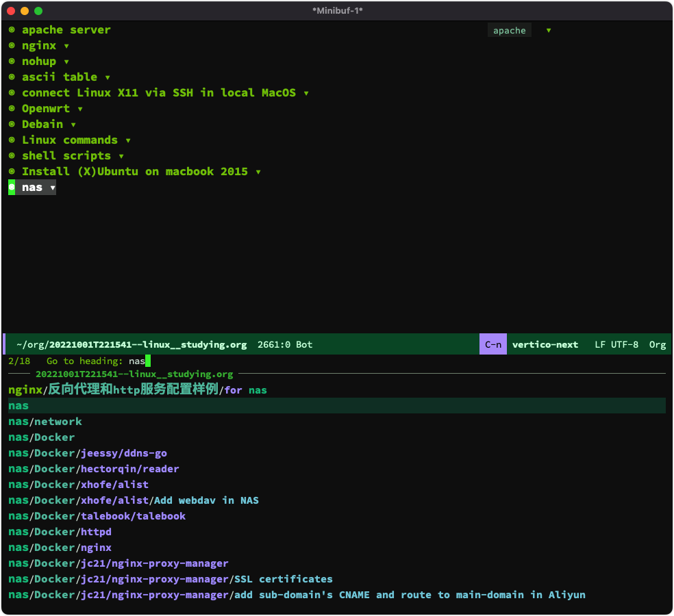674x616 pixels.
Task: Click the C-n key indicator in mode line
Action: click(493, 344)
